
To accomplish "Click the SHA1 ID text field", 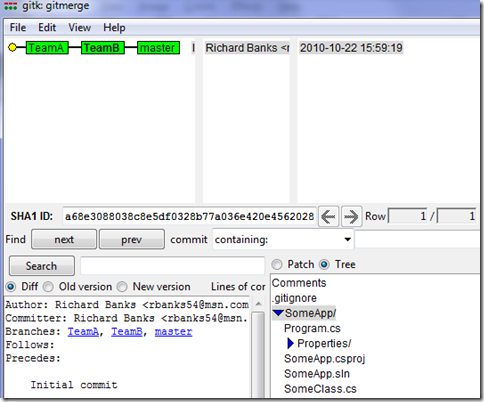I will [x=189, y=217].
